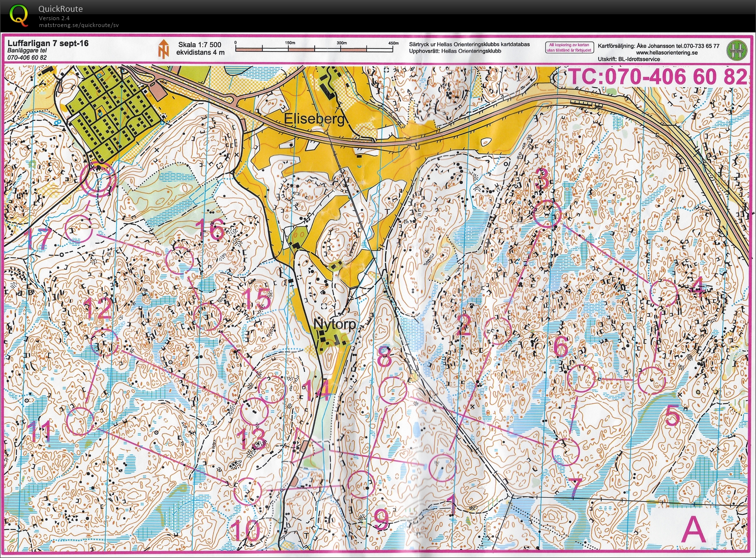This screenshot has height=558, width=756.
Task: Click the pink 'All kopiering av kartan' notice box
Action: click(x=569, y=47)
